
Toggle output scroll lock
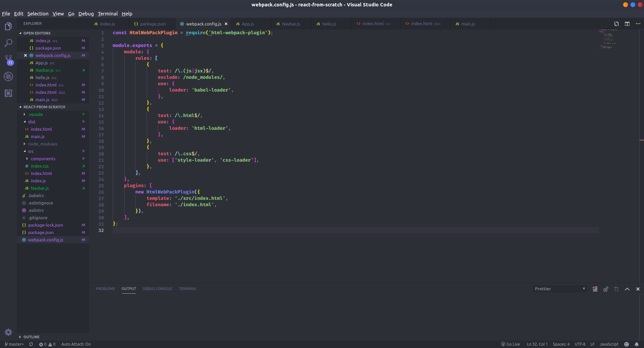click(606, 289)
